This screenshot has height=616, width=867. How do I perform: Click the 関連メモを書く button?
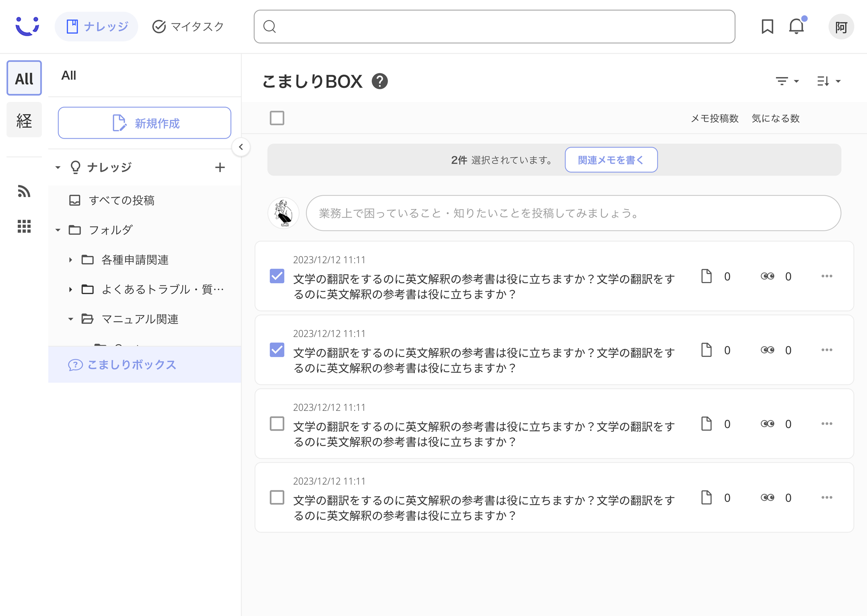click(610, 159)
